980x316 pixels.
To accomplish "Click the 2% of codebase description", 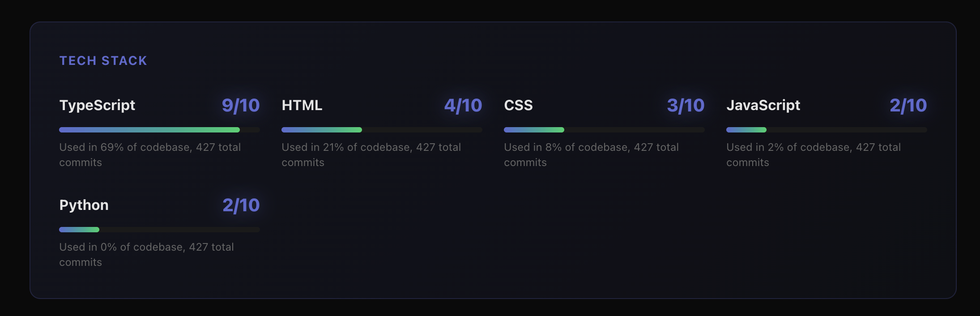I will [813, 154].
